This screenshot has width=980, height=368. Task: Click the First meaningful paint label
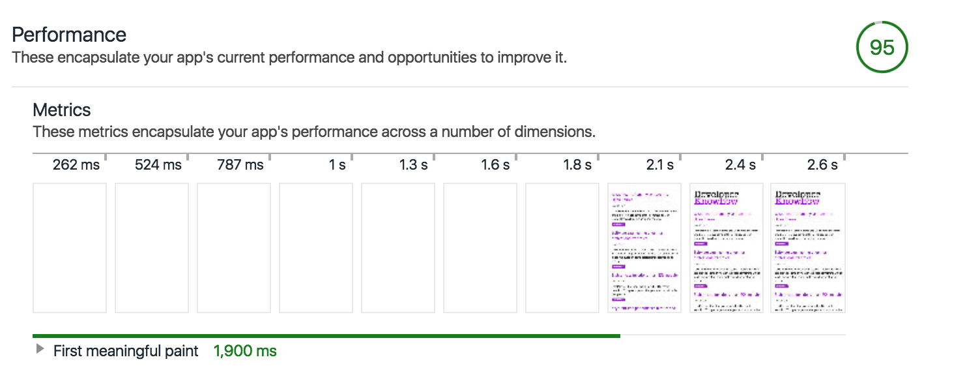tap(126, 351)
